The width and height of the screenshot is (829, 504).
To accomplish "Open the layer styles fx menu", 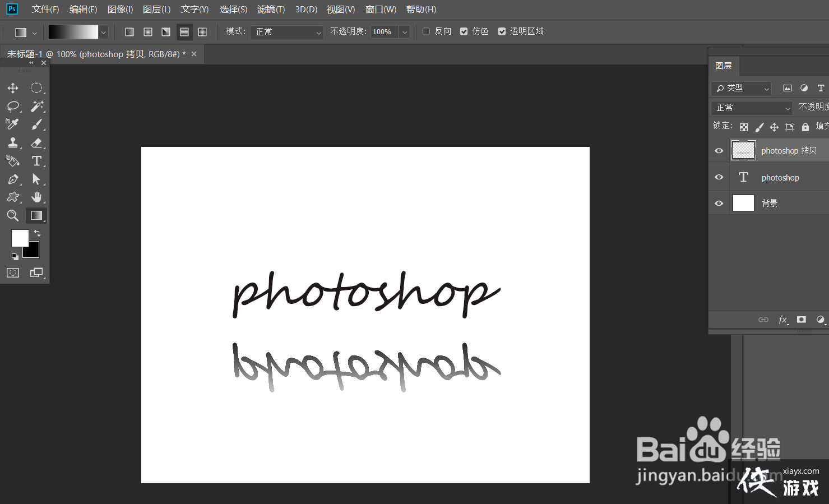I will tap(782, 320).
